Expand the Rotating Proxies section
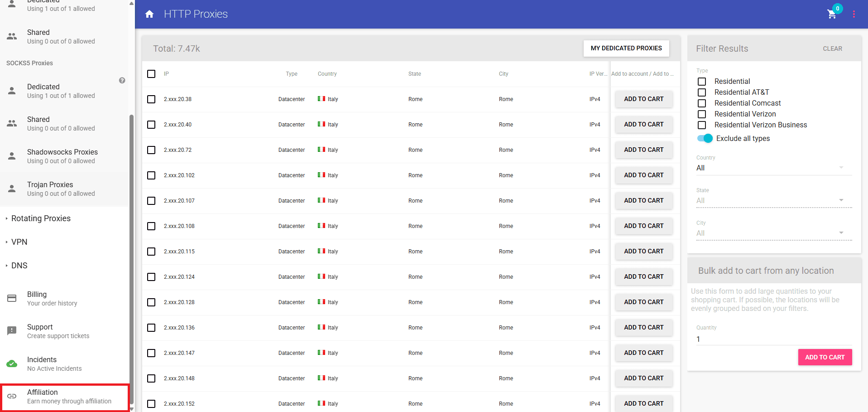This screenshot has width=868, height=412. [x=41, y=218]
